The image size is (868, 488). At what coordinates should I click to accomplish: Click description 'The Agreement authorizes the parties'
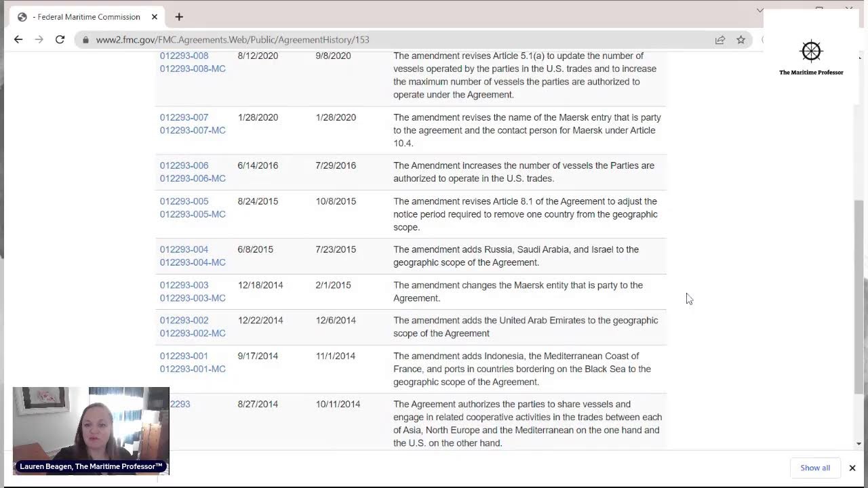[x=528, y=424]
